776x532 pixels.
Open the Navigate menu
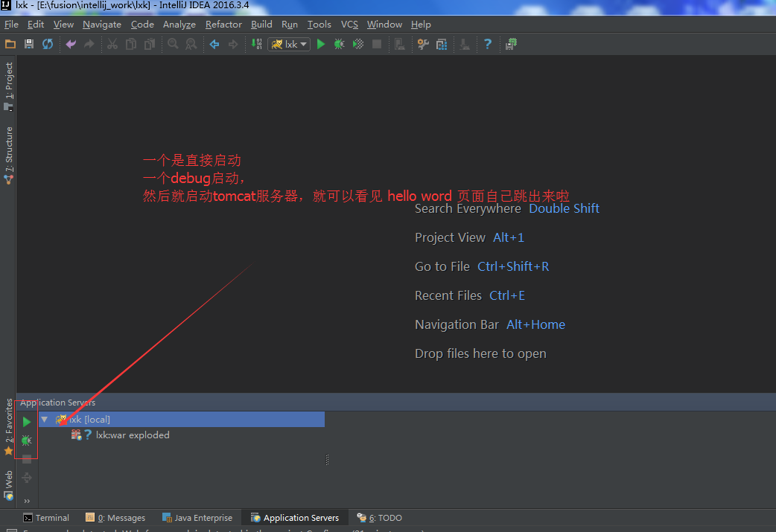pos(102,25)
